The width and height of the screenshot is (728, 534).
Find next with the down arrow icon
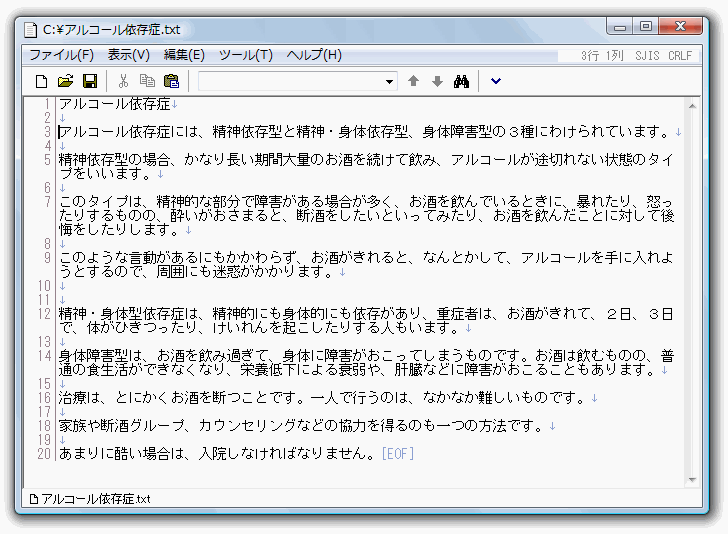(437, 81)
